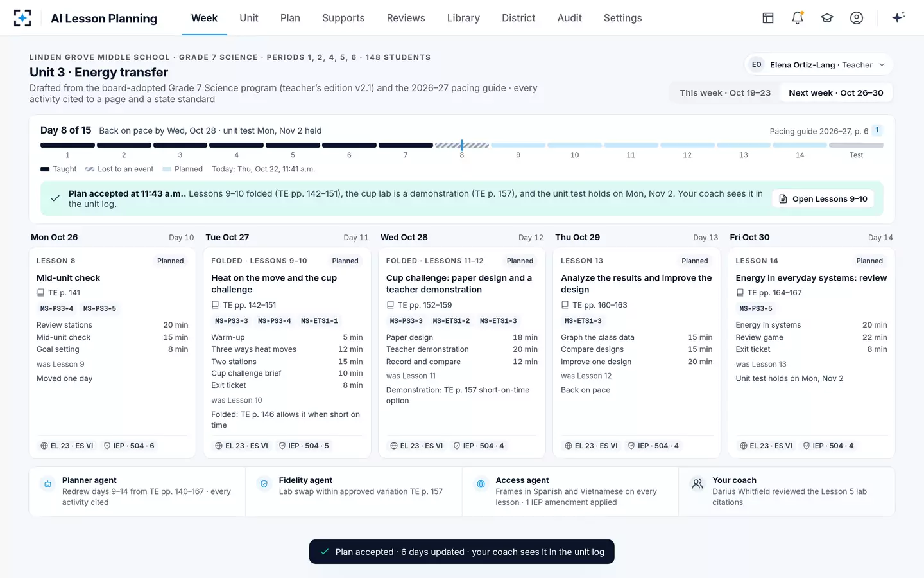Select Next week · Oct 26–30 view
Screen dimensions: 924x578
coord(836,93)
